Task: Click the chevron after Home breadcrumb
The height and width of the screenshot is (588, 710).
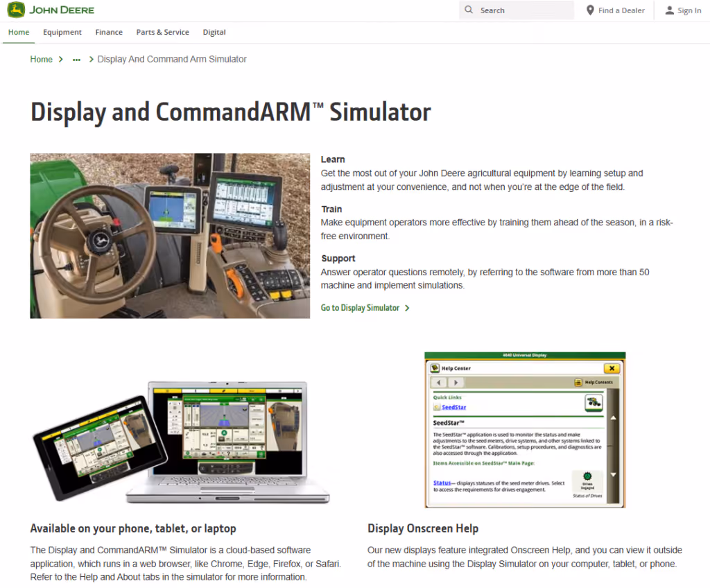Action: 61,60
